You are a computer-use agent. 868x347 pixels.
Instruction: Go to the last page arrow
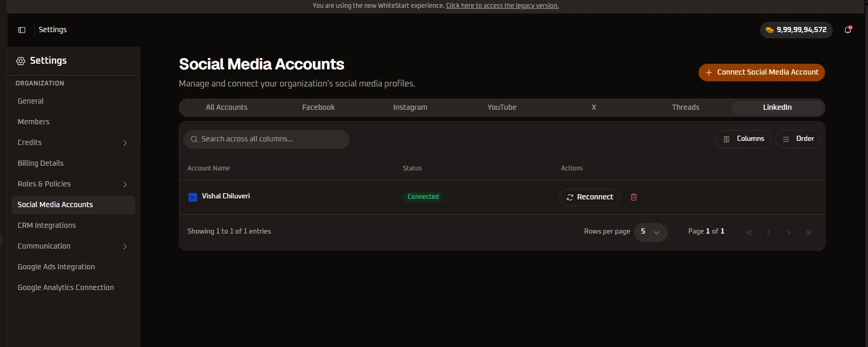pos(808,233)
